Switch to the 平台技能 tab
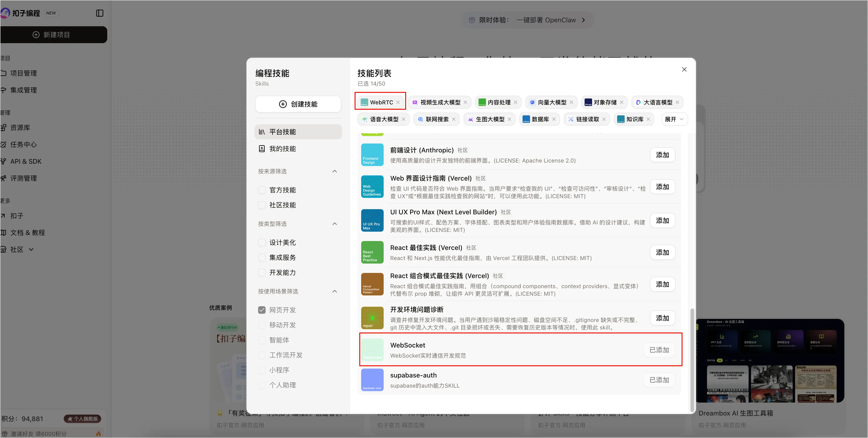This screenshot has width=868, height=438. (x=298, y=132)
